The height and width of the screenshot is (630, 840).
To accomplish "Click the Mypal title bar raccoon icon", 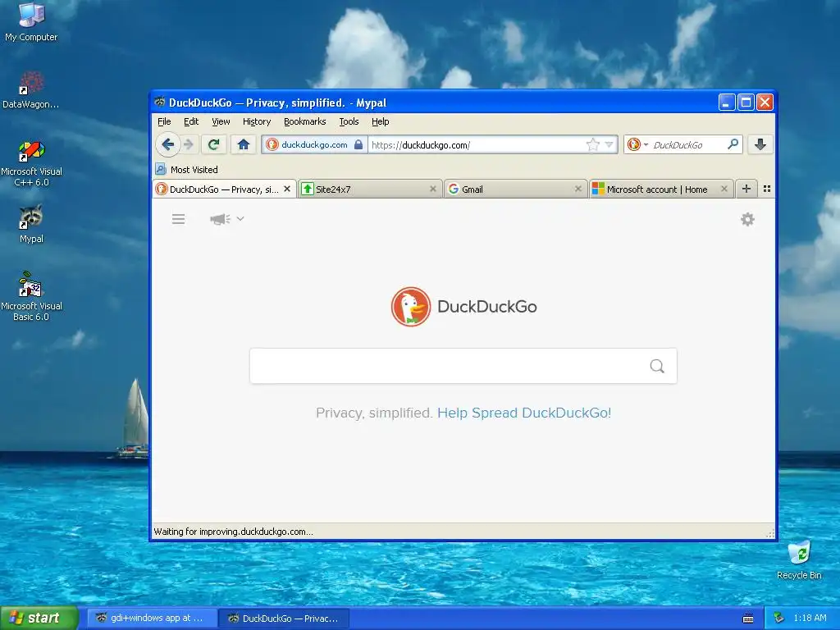I will point(160,102).
